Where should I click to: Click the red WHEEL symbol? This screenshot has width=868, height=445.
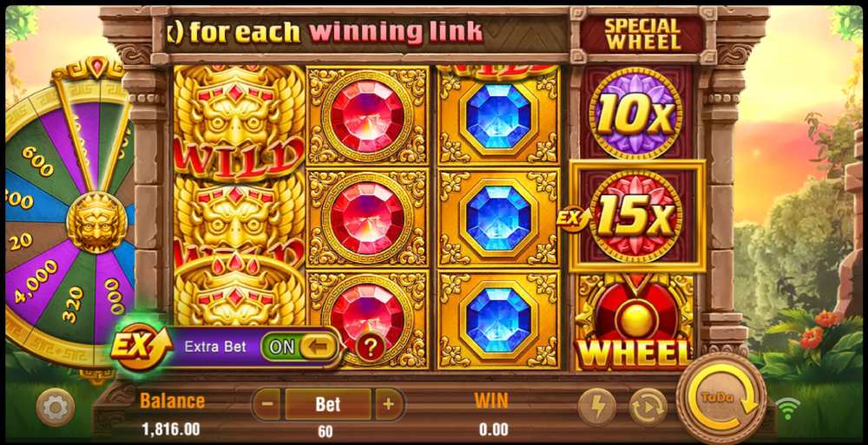[x=635, y=322]
